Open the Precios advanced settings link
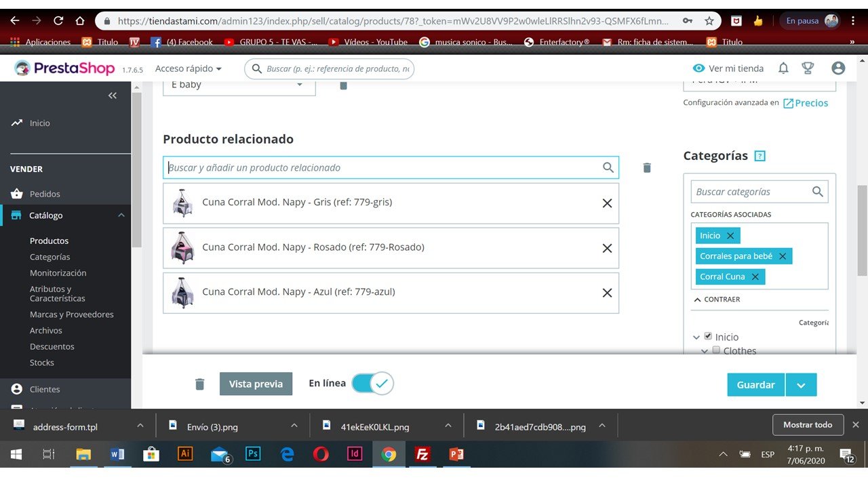Image resolution: width=868 pixels, height=488 pixels. (x=806, y=103)
